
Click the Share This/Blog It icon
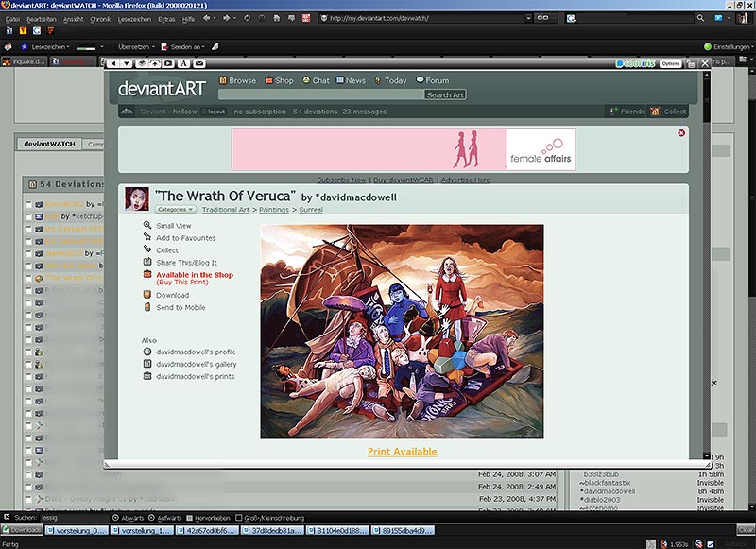click(147, 262)
